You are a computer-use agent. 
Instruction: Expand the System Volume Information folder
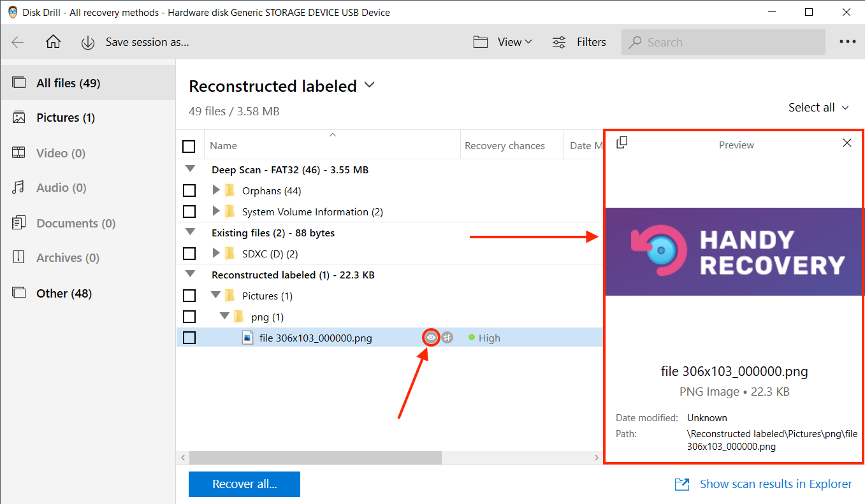pos(216,212)
